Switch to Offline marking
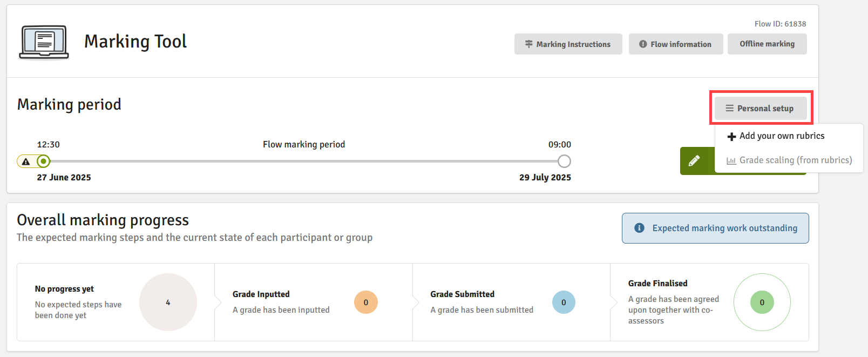 click(767, 44)
